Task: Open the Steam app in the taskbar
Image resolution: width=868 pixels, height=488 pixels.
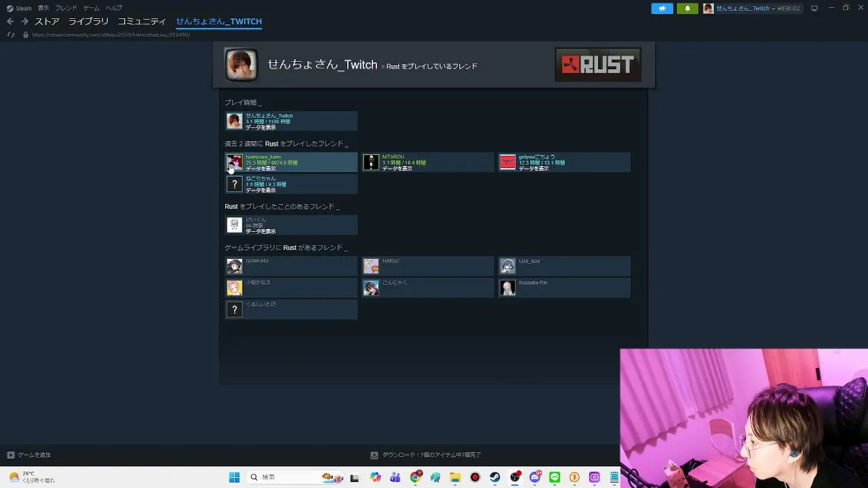Action: [495, 477]
